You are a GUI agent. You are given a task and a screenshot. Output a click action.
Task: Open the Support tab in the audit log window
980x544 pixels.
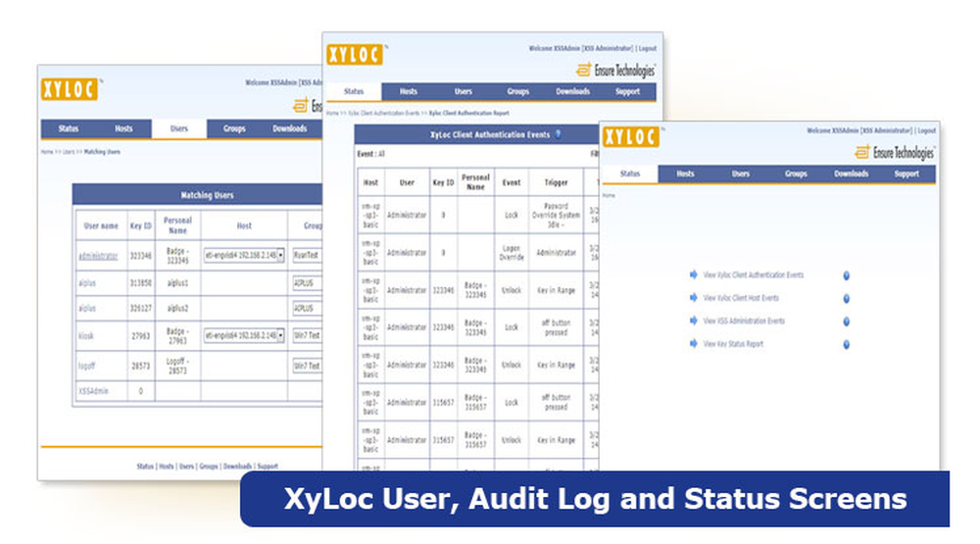(627, 91)
